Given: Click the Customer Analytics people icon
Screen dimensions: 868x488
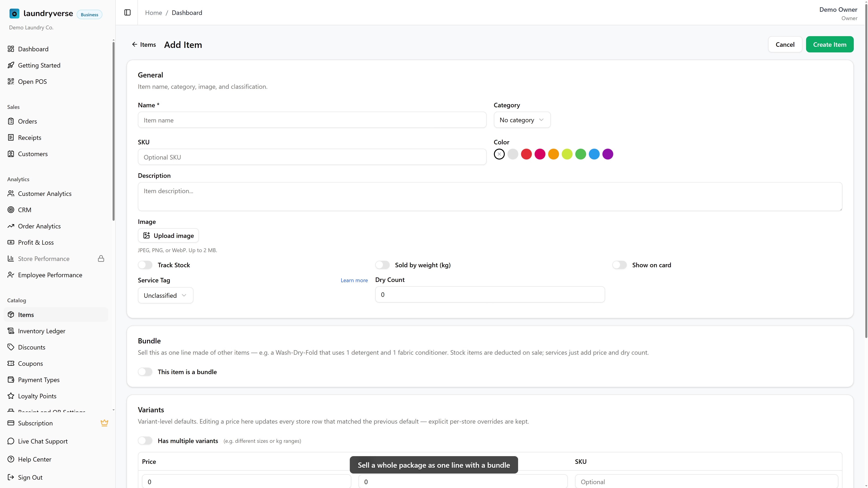Looking at the screenshot, I should coord(11,193).
